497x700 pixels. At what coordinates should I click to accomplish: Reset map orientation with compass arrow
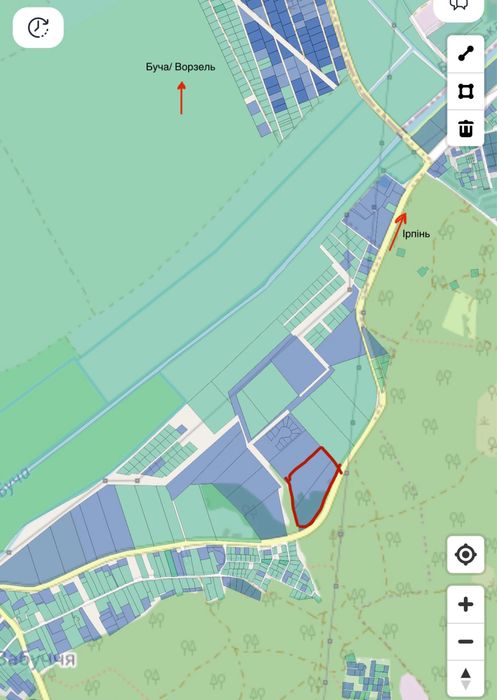pos(465,679)
